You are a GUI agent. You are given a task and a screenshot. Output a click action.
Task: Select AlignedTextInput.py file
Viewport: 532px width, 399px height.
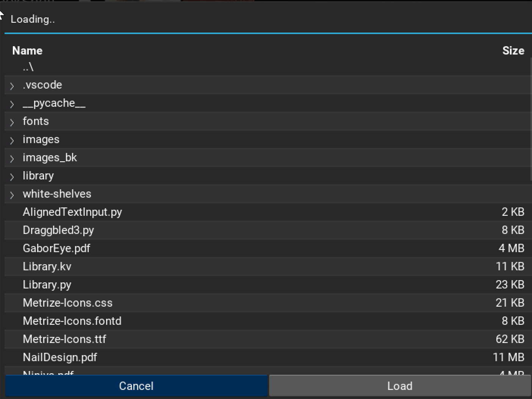[x=72, y=212]
